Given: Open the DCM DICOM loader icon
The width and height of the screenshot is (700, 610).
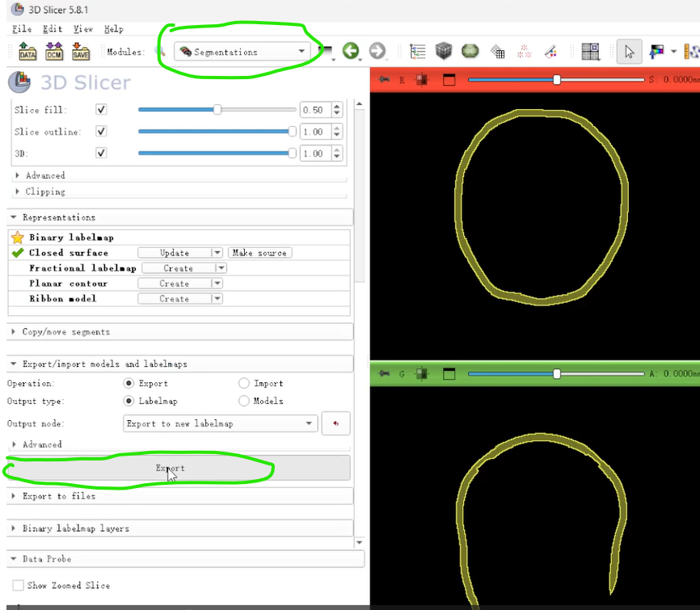Looking at the screenshot, I should coord(54,52).
